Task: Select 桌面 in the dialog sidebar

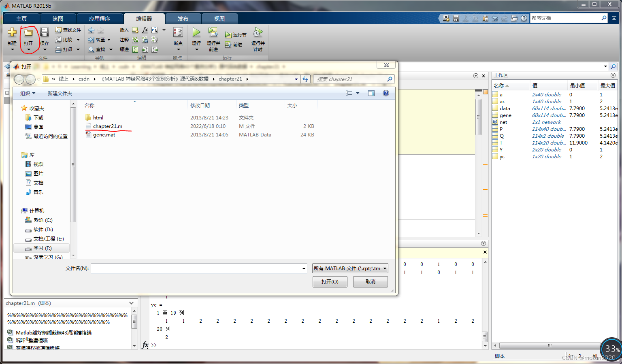Action: point(38,127)
